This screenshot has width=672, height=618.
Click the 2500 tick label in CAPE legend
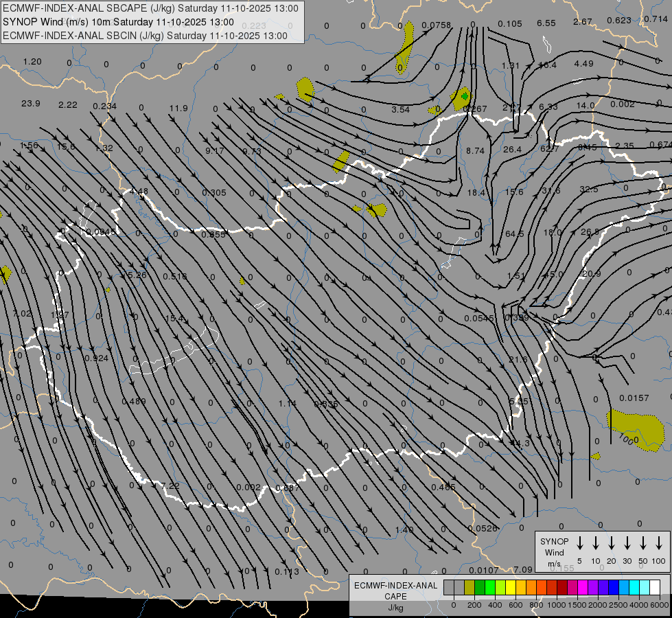coord(618,605)
